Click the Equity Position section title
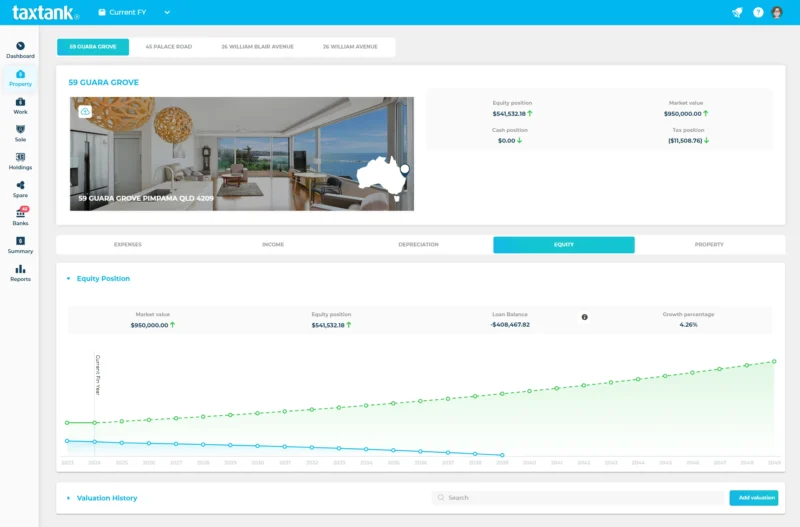This screenshot has width=800, height=527. point(103,279)
